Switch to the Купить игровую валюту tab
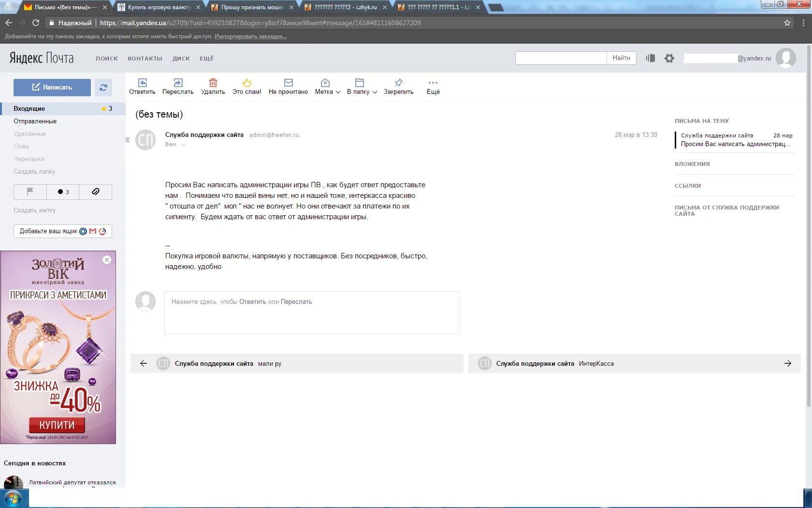This screenshot has width=812, height=508. (159, 7)
